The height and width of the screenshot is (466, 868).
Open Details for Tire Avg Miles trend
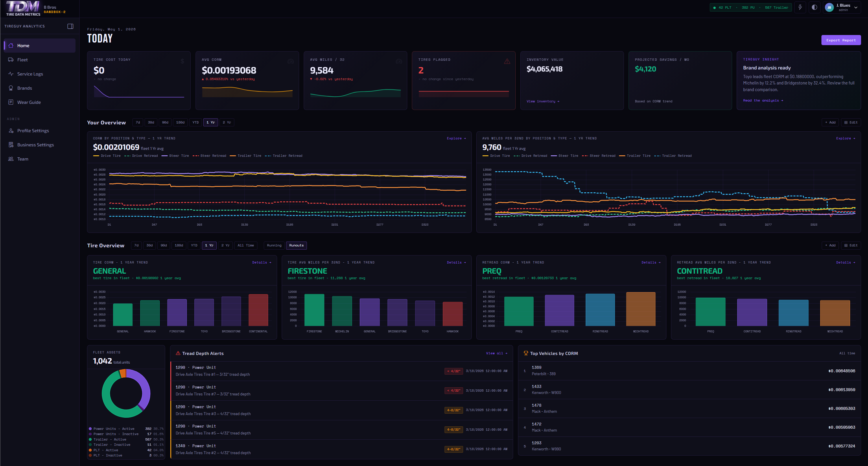456,262
